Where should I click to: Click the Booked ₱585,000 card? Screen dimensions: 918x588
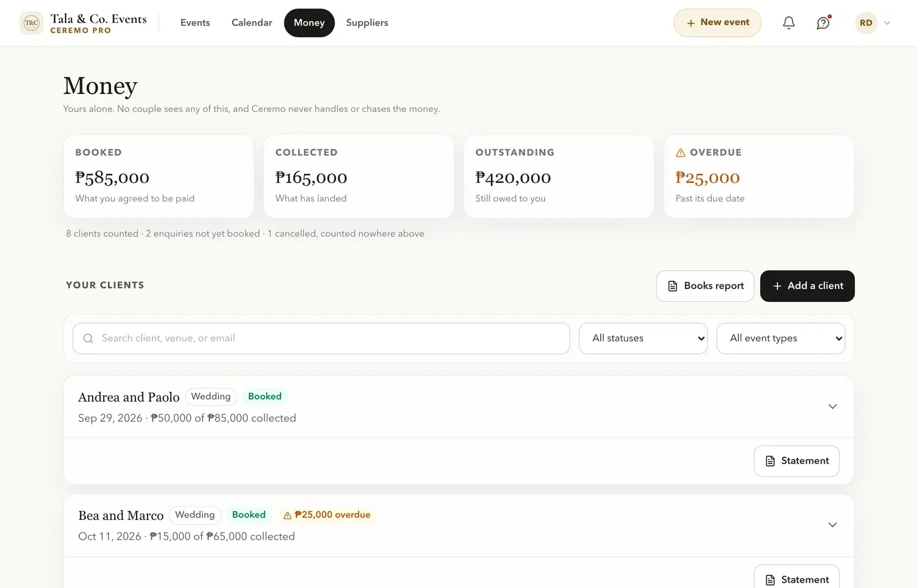159,176
